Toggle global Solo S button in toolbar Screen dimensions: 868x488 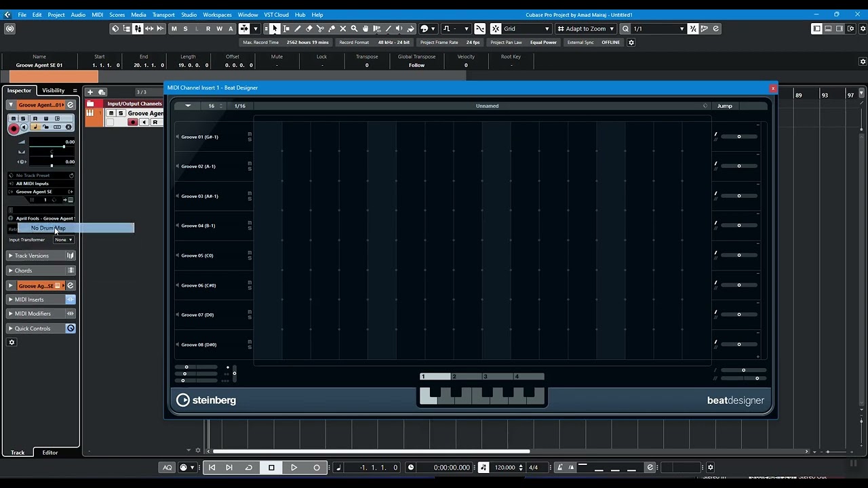tap(185, 28)
